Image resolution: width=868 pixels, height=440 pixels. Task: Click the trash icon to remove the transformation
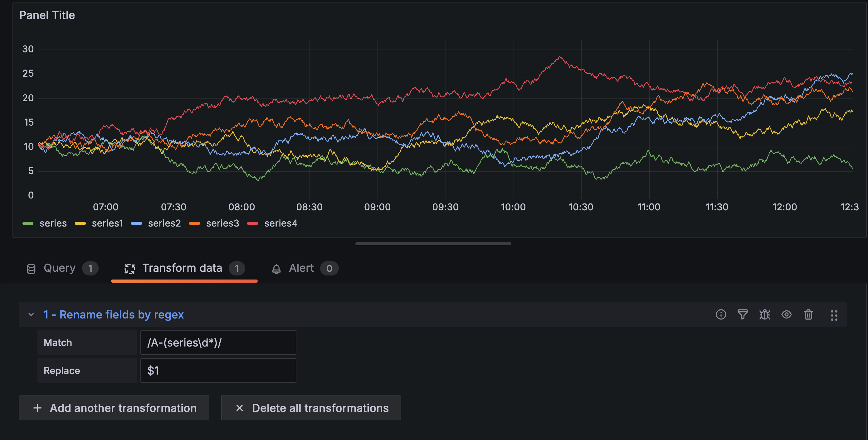(x=808, y=314)
